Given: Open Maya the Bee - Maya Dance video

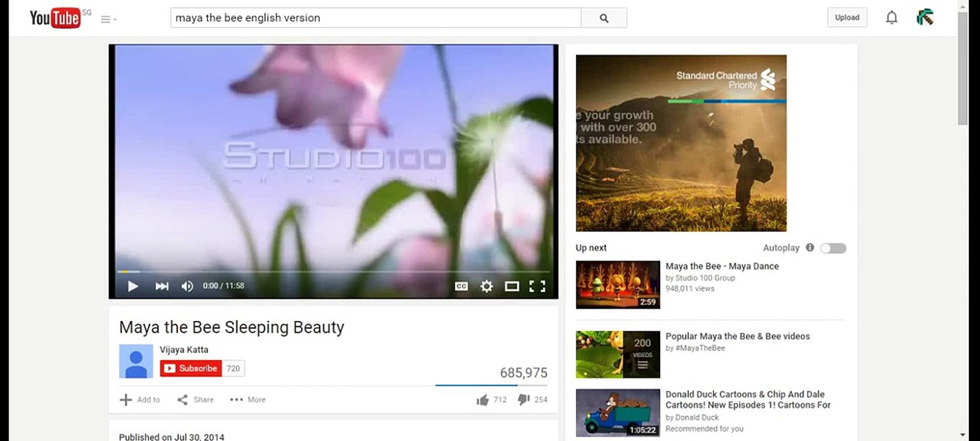Looking at the screenshot, I should (722, 266).
